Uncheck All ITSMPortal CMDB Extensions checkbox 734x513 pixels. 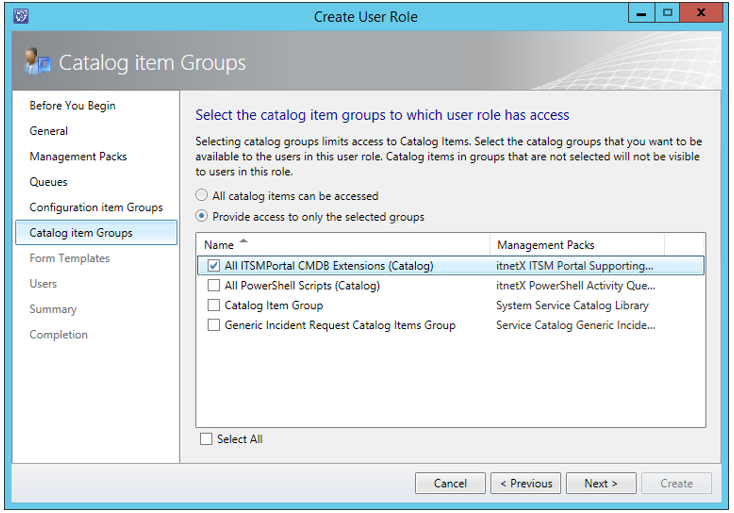tap(214, 266)
